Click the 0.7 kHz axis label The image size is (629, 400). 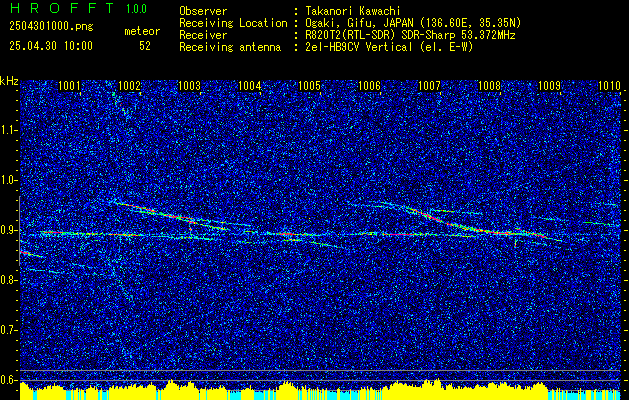click(8, 330)
